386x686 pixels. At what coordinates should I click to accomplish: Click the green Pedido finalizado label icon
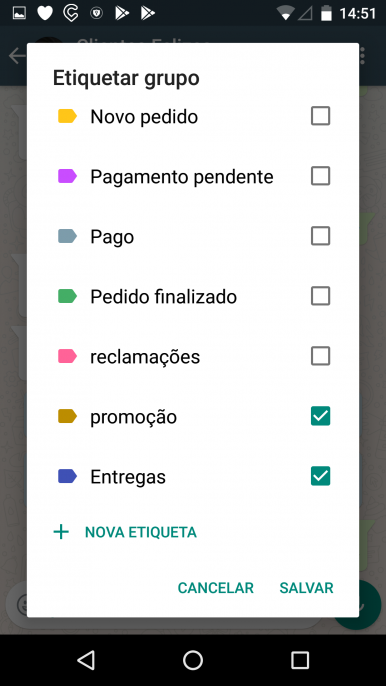point(67,296)
